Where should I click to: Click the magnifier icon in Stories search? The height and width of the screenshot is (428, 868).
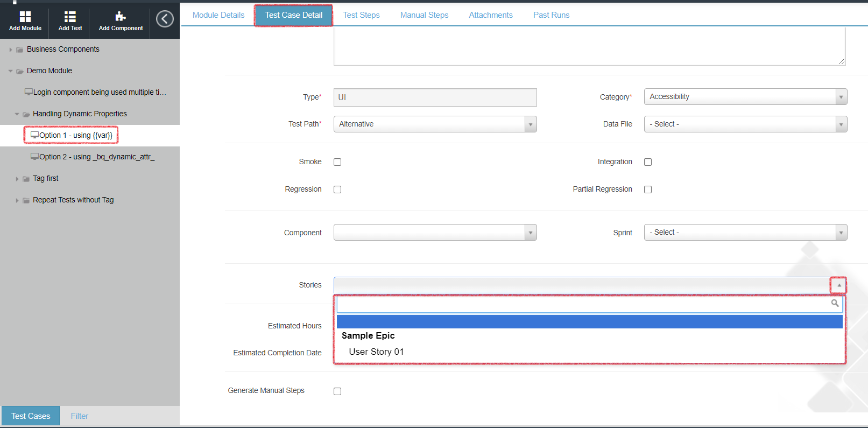pos(835,304)
